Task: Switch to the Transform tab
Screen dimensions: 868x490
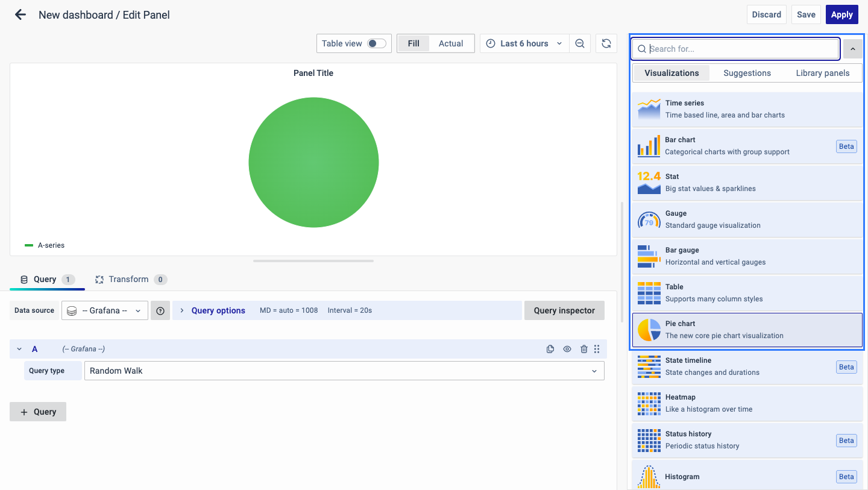Action: pyautogui.click(x=128, y=279)
